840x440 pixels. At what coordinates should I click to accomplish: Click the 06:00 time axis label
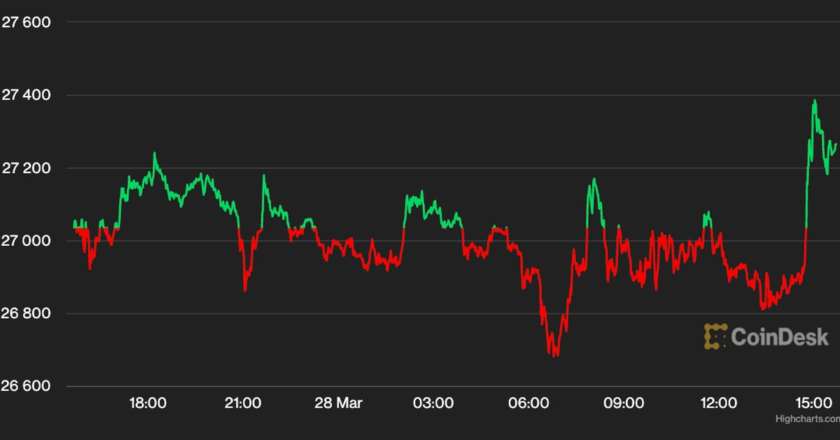coord(528,404)
